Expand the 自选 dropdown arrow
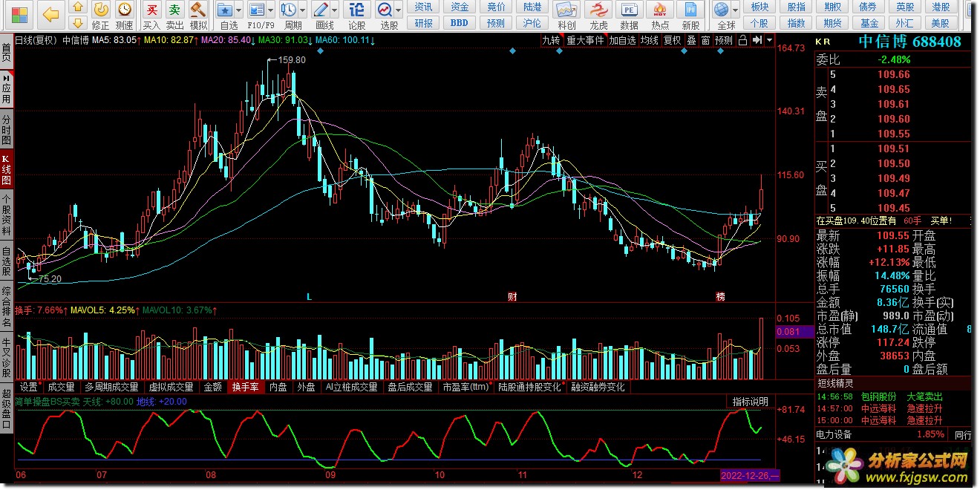The image size is (980, 490). point(239,10)
